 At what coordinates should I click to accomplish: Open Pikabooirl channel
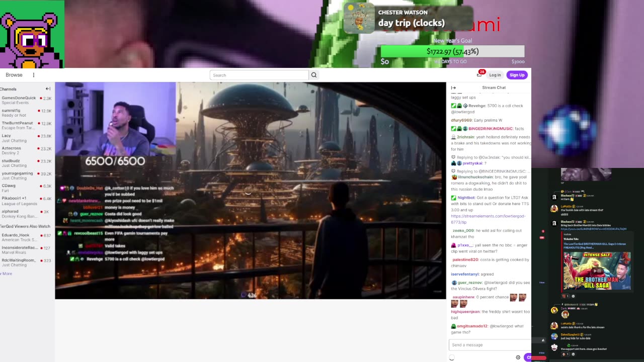pos(26,201)
